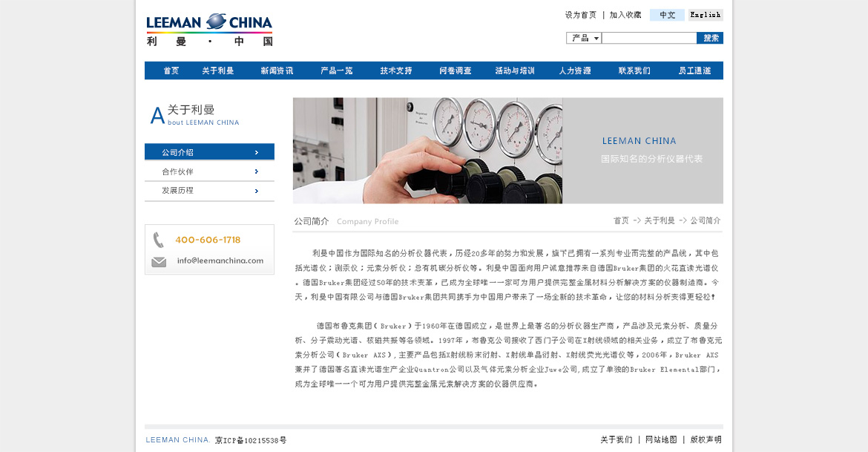Click the gauges banner image

(507, 151)
